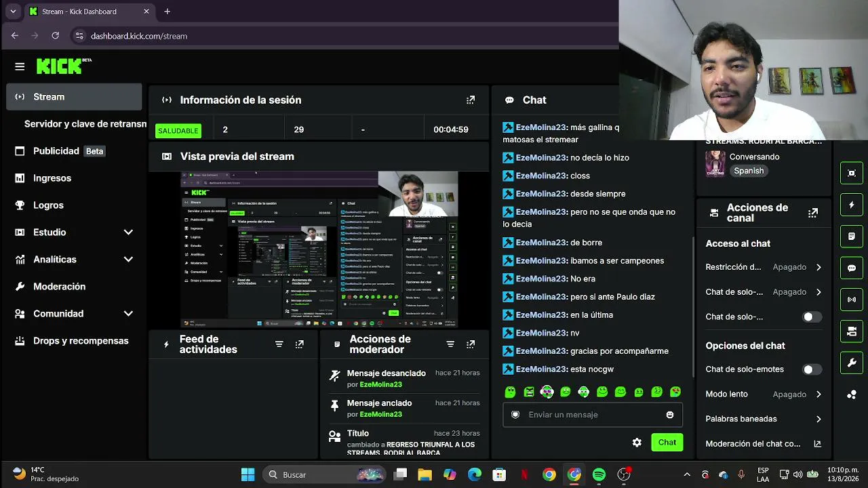Click the chat message "esta nocgw"
The height and width of the screenshot is (488, 868).
coord(592,369)
